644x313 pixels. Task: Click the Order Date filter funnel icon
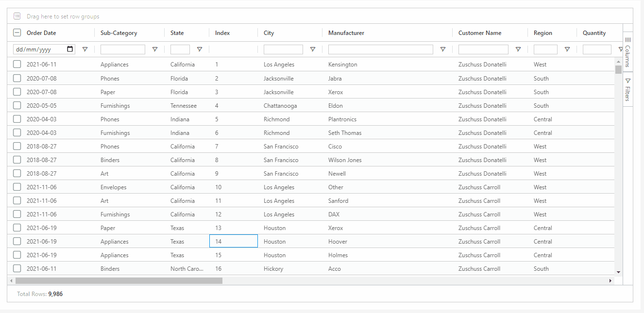pyautogui.click(x=85, y=49)
